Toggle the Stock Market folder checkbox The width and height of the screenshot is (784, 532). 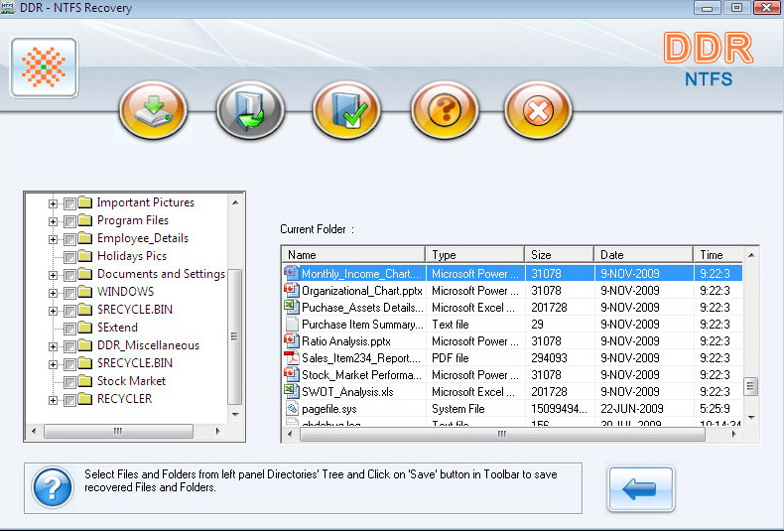[70, 381]
